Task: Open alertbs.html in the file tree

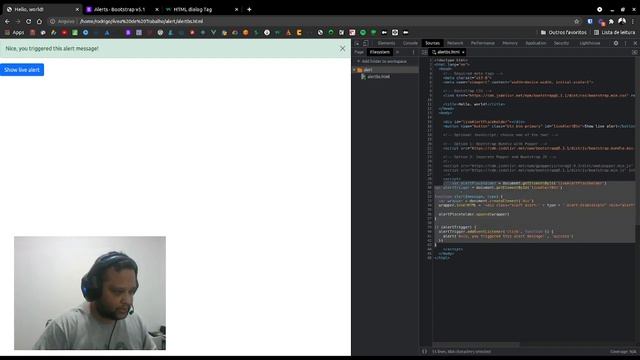Action: [x=378, y=77]
